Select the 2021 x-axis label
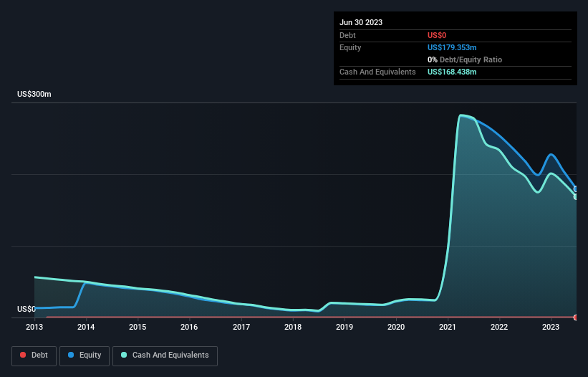 pos(448,327)
